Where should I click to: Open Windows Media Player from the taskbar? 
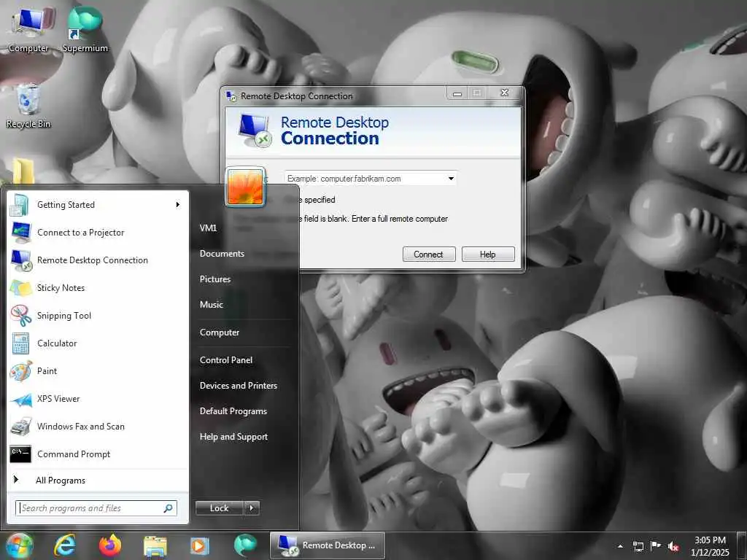point(200,545)
